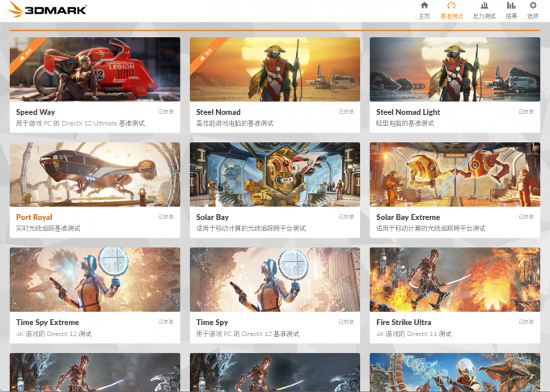Open the Time Spy thumbnail image
550x392 pixels.
[x=275, y=280]
